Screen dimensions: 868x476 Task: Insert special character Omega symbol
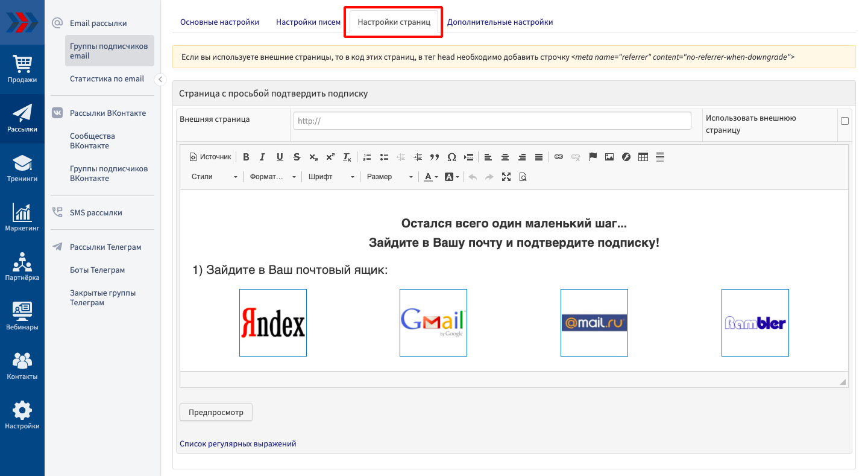(451, 157)
